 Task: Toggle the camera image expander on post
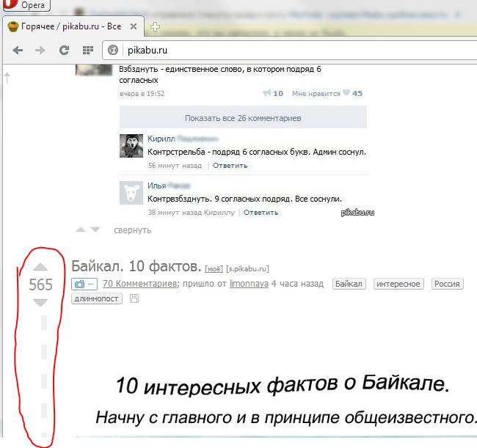click(84, 284)
